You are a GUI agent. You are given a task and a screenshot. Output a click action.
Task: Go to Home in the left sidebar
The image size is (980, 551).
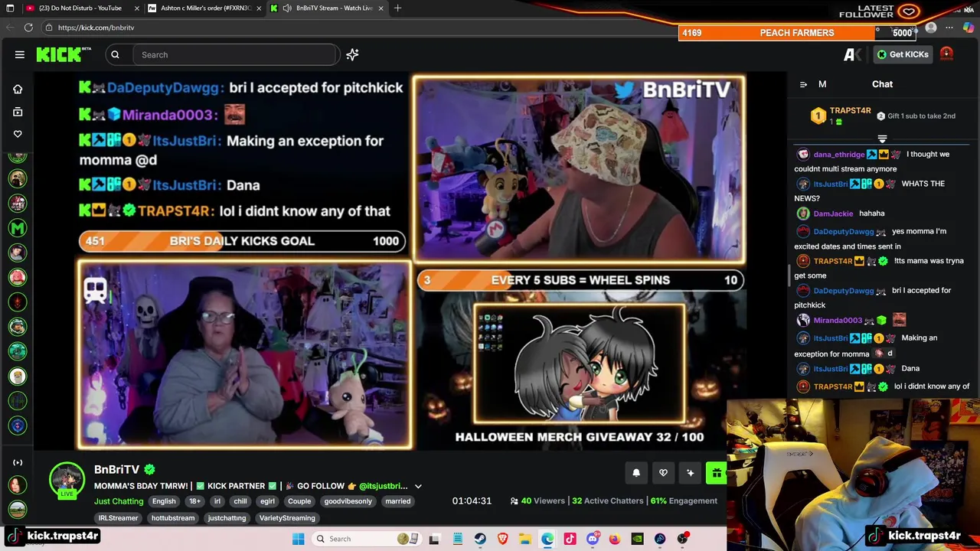click(x=18, y=89)
